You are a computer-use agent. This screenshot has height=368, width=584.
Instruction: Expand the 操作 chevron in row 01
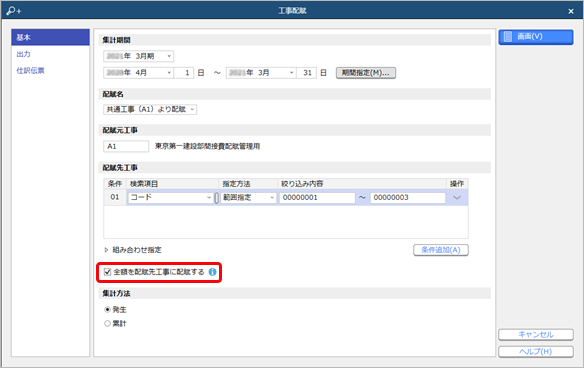click(x=457, y=197)
